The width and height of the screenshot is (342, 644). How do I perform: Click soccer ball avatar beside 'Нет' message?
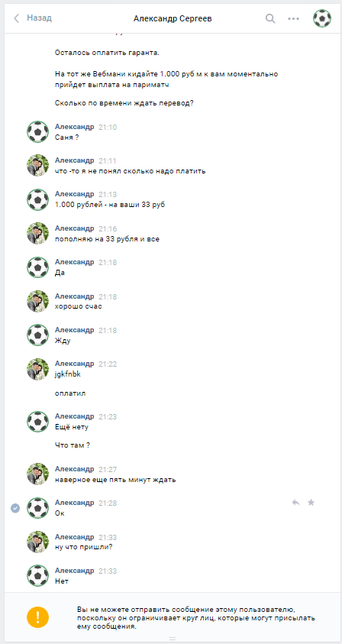[37, 576]
